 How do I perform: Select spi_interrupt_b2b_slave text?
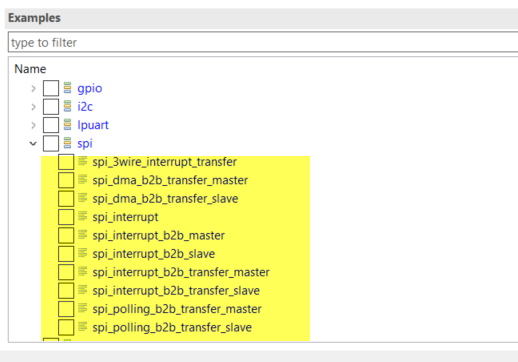(x=154, y=254)
